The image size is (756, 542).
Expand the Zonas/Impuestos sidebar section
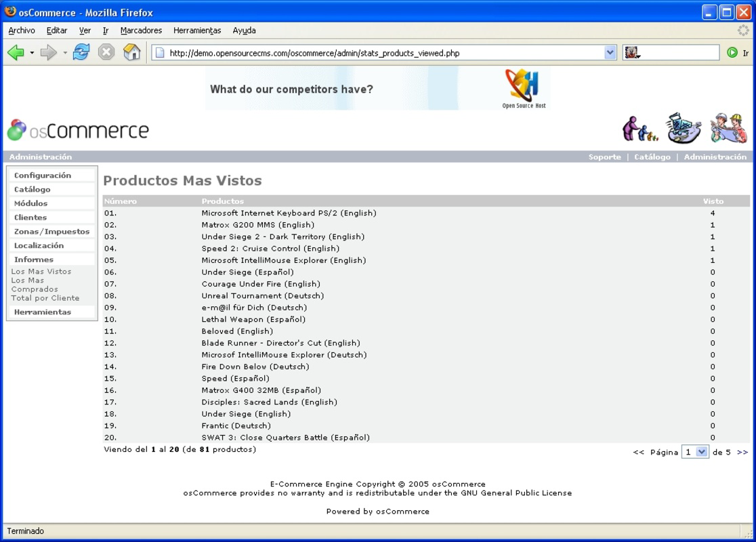click(x=51, y=231)
